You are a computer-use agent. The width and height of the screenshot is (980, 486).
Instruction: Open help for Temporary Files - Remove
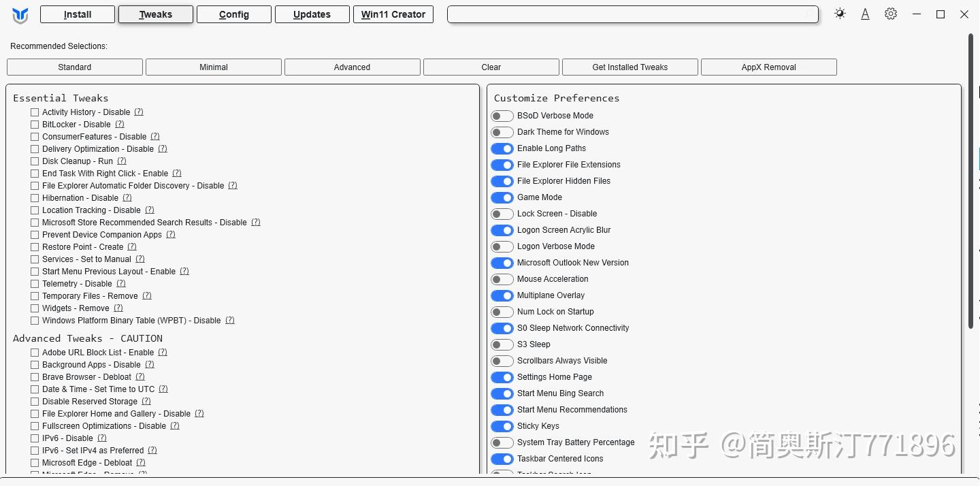(x=147, y=296)
